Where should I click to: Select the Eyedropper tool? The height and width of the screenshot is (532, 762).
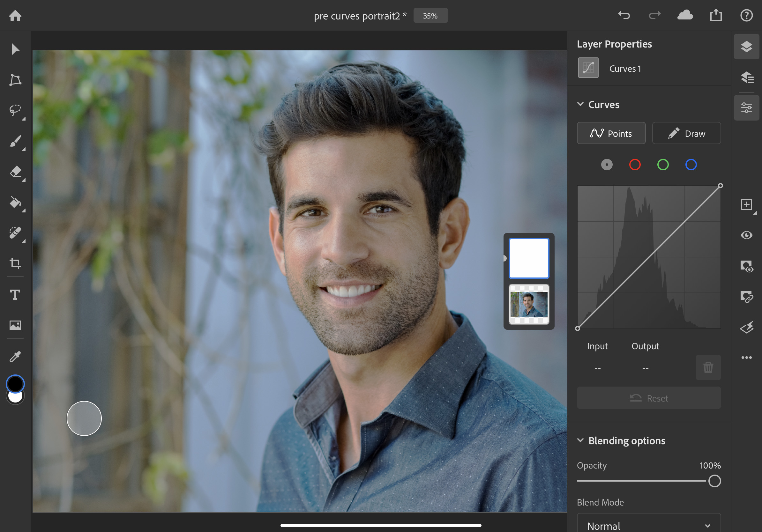coord(15,356)
